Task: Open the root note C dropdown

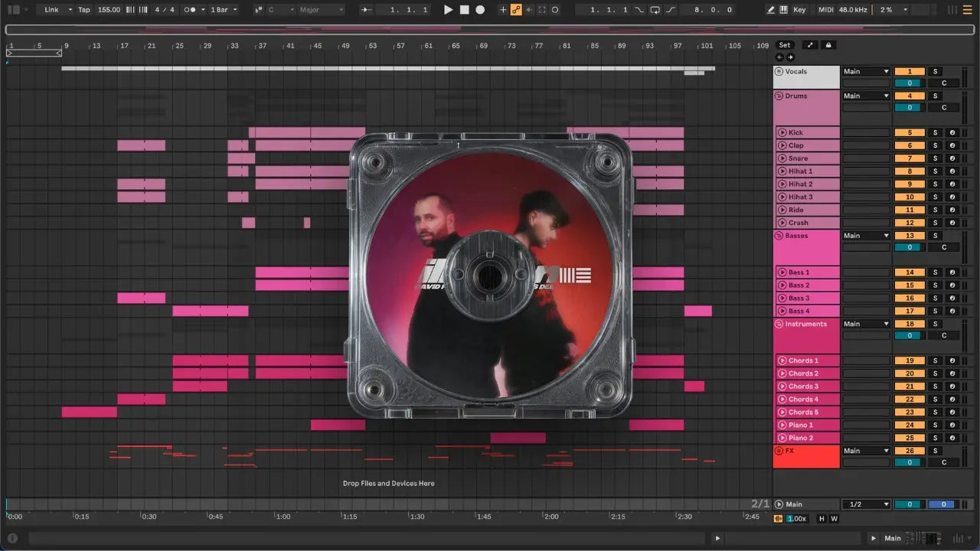Action: 280,10
